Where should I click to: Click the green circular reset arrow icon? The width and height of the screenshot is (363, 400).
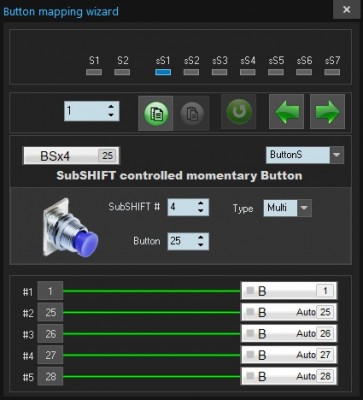[x=239, y=112]
